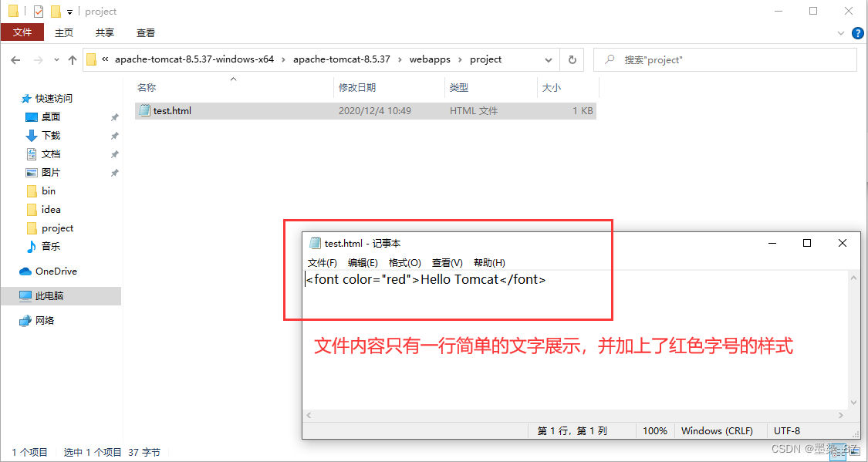Click inside the Notepad text line
This screenshot has height=462, width=868.
[426, 279]
